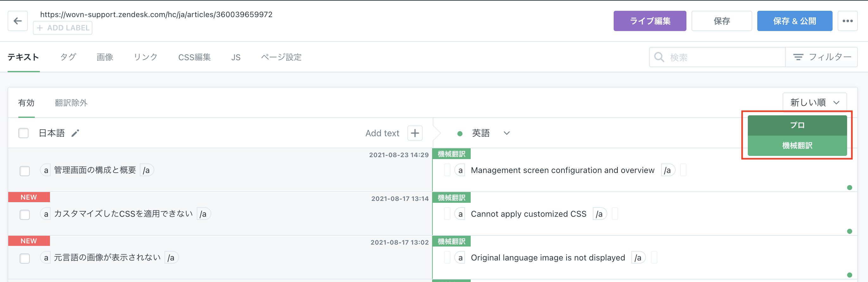Switch to the リンク tab

click(x=146, y=57)
